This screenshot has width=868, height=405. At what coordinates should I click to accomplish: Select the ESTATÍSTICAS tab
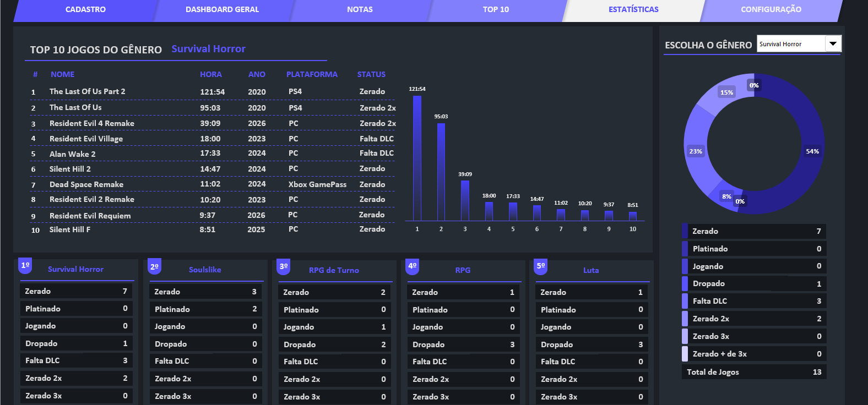click(633, 10)
